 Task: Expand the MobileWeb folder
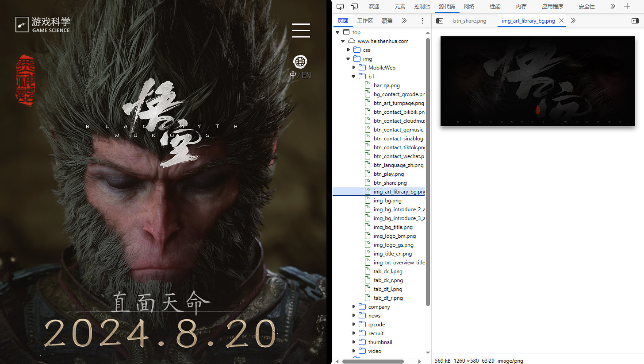pyautogui.click(x=354, y=68)
